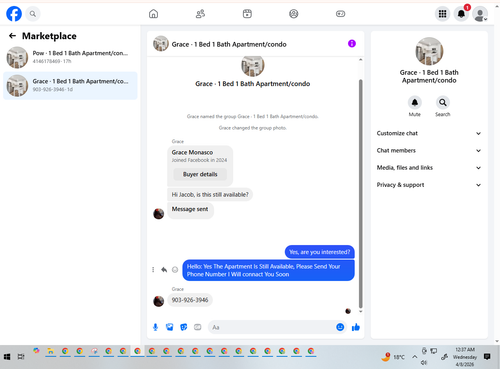500x369 pixels.
Task: Open more options for the Hello message
Action: point(153,270)
